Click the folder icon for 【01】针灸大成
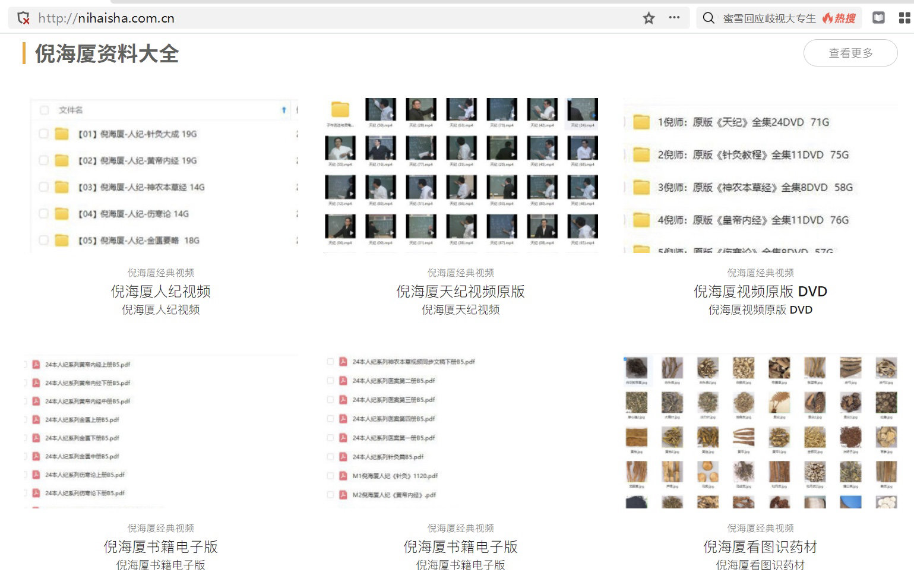 click(62, 134)
